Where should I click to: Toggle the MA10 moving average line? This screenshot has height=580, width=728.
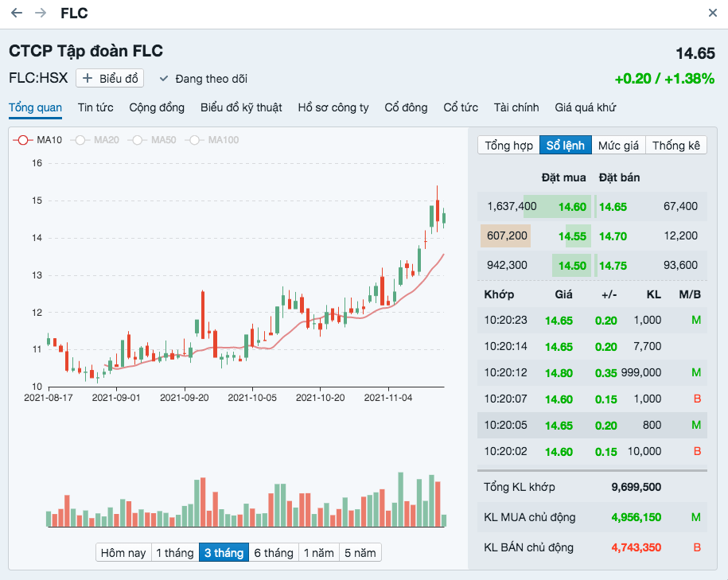37,140
